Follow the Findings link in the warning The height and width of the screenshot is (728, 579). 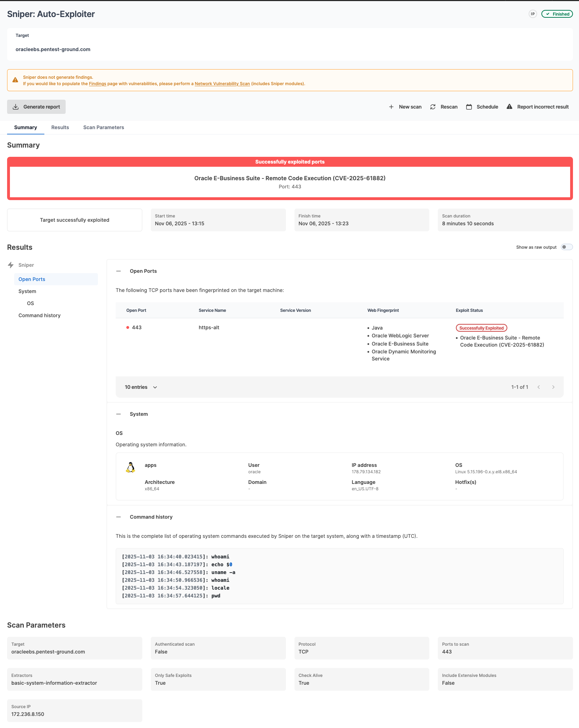click(98, 84)
